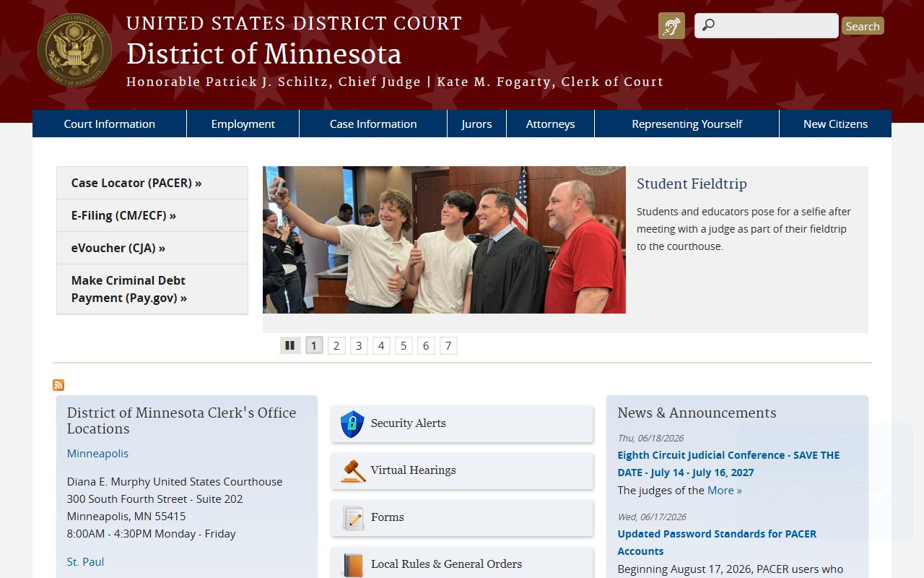Viewport: 924px width, 578px height.
Task: Click the Search button
Action: coord(863,26)
